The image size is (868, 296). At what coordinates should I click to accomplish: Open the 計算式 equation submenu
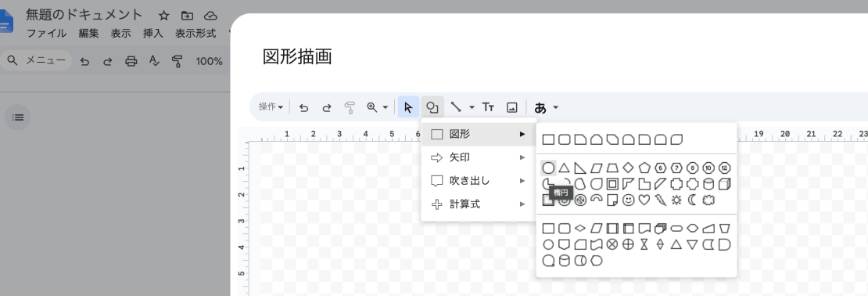[x=479, y=204]
